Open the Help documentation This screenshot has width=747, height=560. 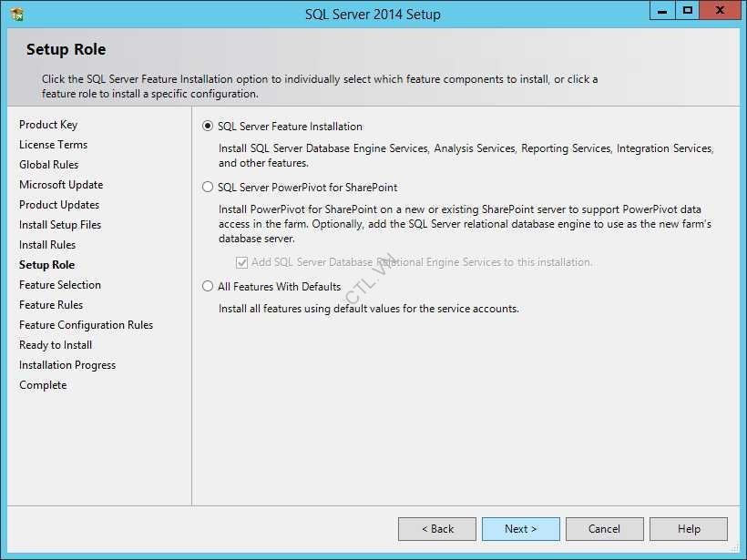click(688, 528)
